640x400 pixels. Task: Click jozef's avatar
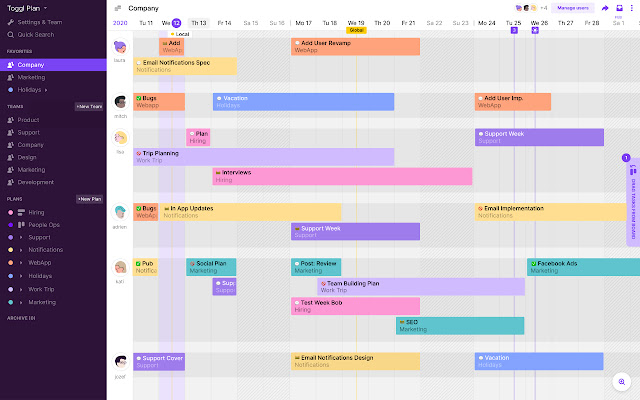point(120,362)
